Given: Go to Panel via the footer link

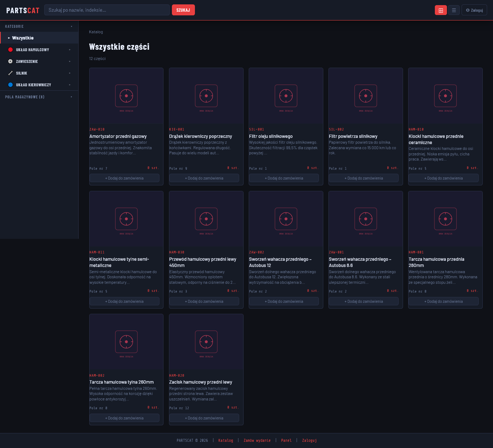Looking at the screenshot, I should (x=286, y=440).
